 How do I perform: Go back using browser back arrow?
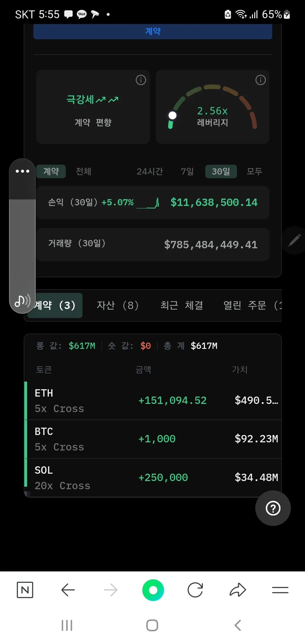coord(68,590)
